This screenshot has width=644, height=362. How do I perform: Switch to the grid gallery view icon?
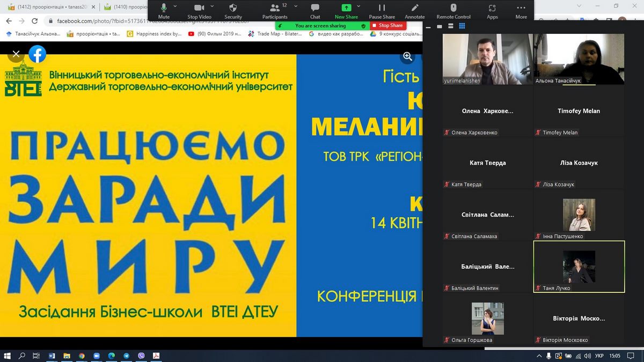462,26
